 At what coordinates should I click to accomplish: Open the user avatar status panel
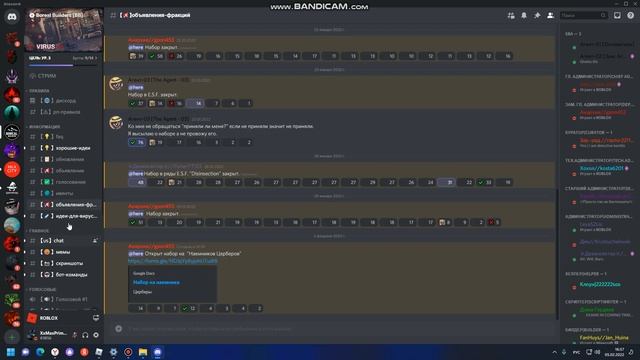point(31,335)
